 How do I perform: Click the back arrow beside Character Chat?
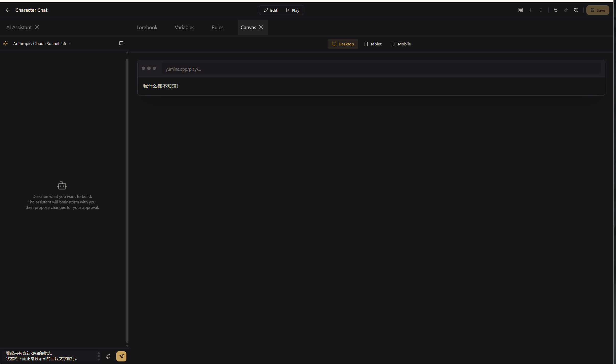point(7,10)
